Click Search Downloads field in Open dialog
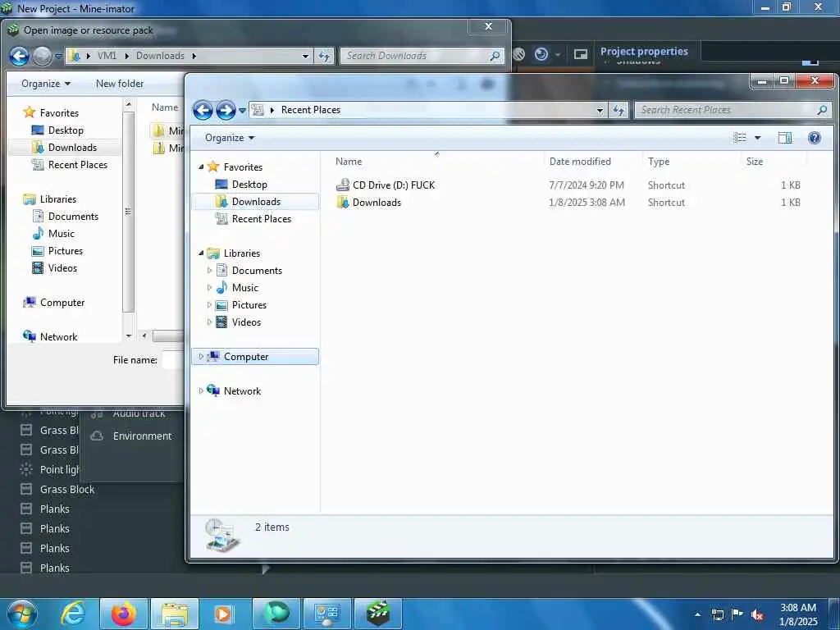840x630 pixels. coord(422,56)
